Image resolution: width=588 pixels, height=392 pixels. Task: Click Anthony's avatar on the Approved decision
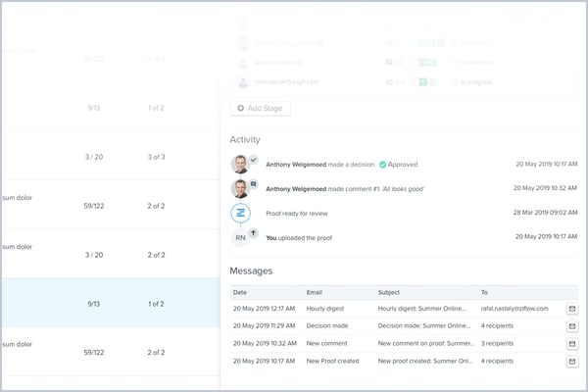(x=241, y=164)
